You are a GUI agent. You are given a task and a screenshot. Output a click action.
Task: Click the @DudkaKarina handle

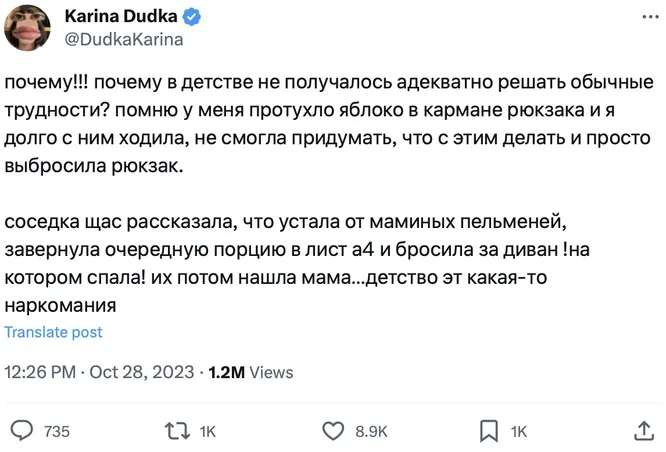click(124, 40)
